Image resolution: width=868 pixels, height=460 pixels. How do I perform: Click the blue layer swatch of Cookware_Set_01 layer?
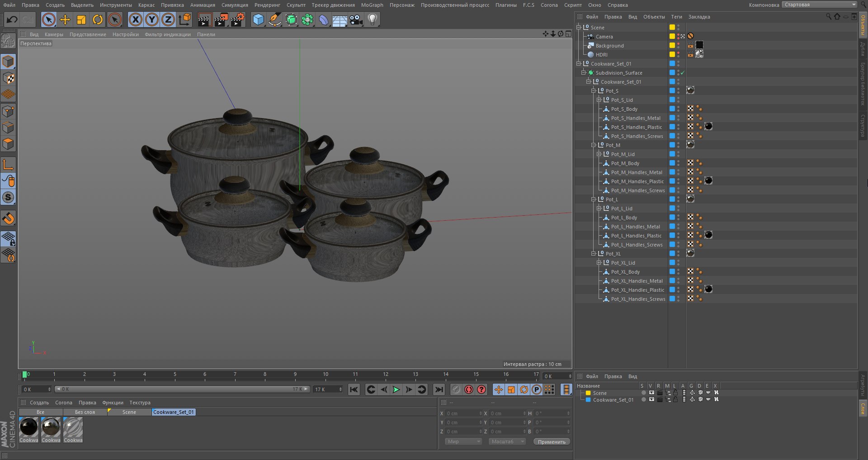pyautogui.click(x=588, y=400)
